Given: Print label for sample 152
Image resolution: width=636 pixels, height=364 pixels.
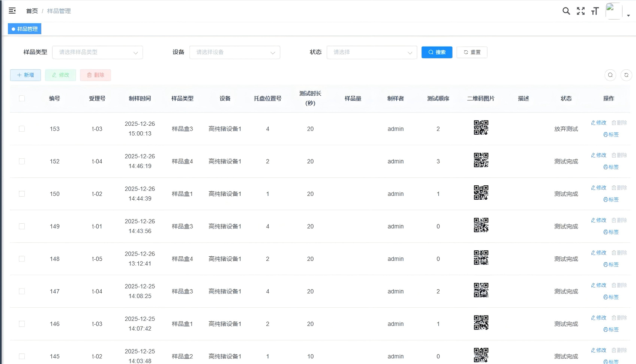Looking at the screenshot, I should coord(611,167).
